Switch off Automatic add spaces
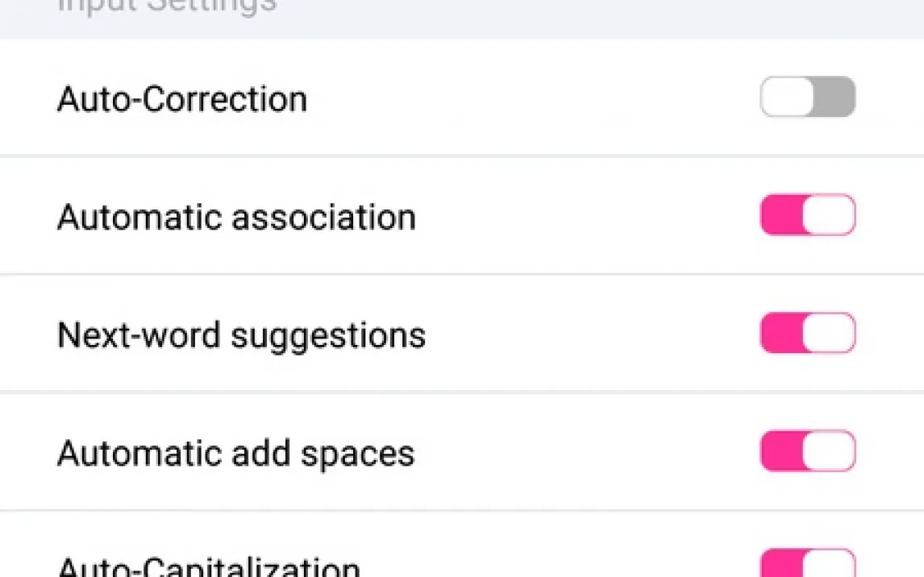Image resolution: width=924 pixels, height=577 pixels. tap(807, 451)
